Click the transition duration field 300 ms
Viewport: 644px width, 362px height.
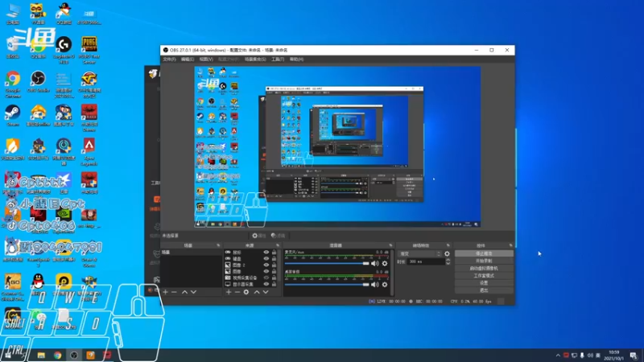426,261
